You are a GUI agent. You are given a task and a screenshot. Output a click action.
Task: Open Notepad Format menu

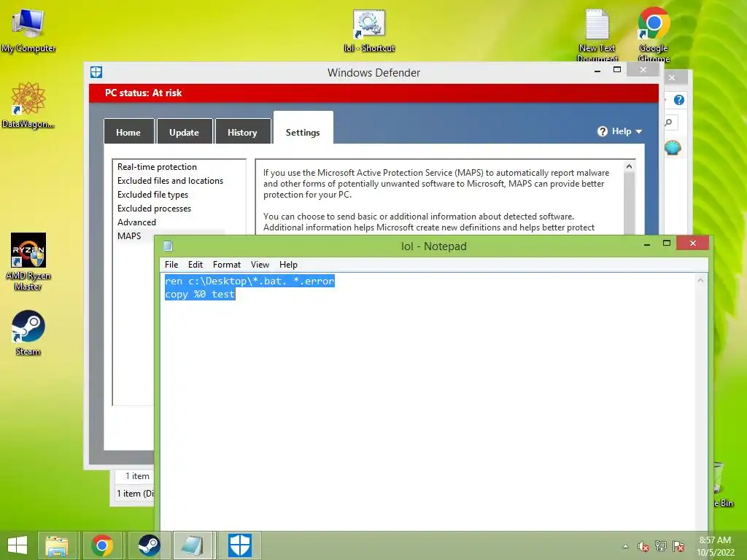[227, 264]
